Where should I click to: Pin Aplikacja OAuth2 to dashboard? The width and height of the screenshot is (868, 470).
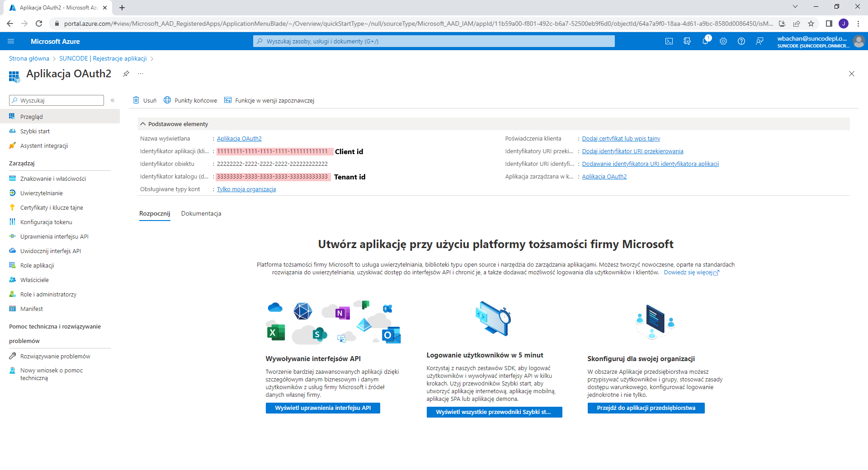(x=126, y=74)
